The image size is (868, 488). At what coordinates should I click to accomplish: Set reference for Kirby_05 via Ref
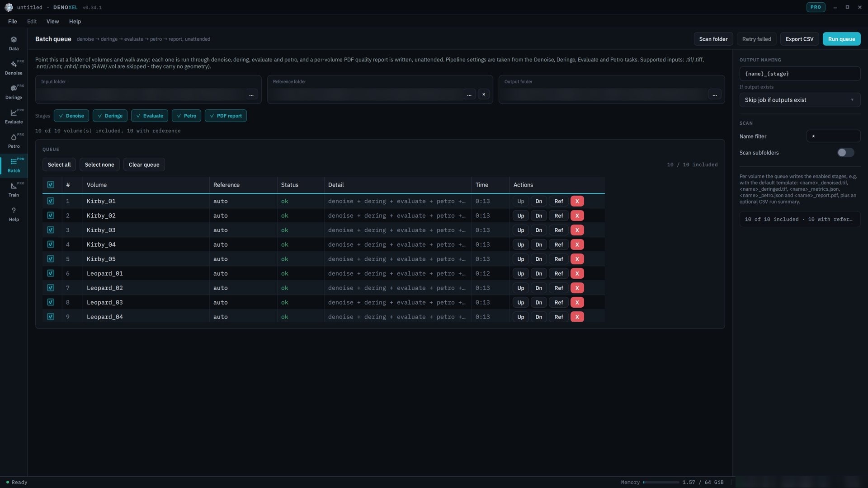[559, 259]
